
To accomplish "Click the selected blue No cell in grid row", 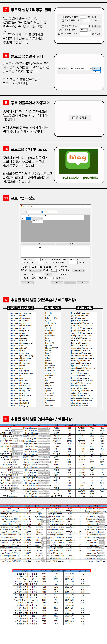I will pyautogui.click(x=28, y=218).
